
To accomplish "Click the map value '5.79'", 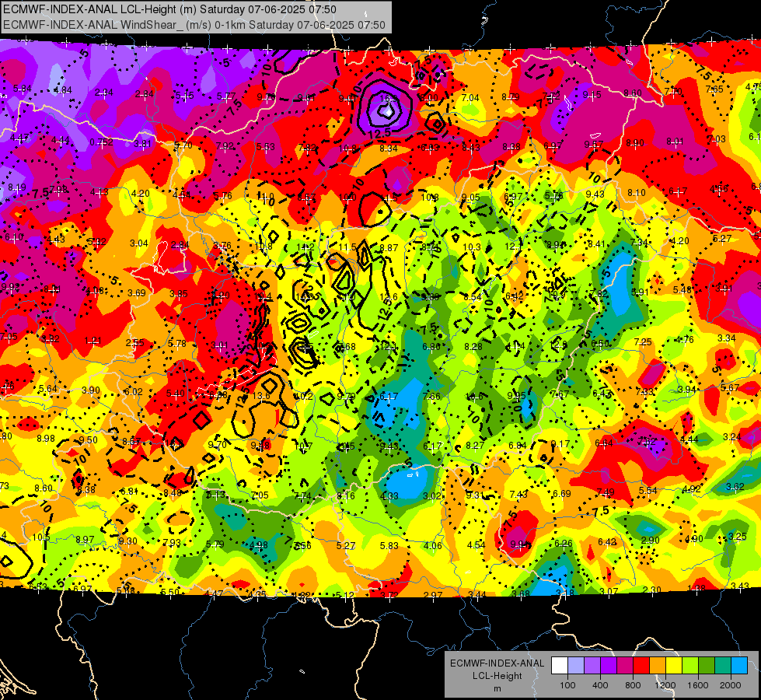I will click(x=215, y=544).
